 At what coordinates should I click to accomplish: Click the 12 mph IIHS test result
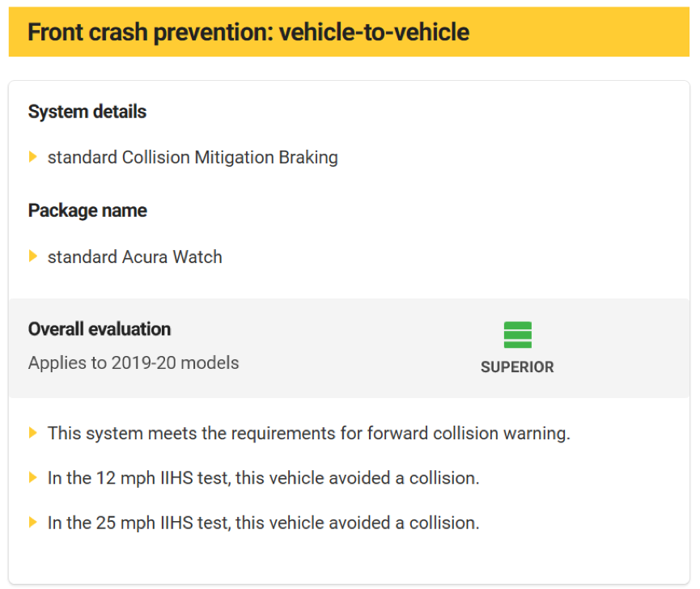(x=263, y=478)
